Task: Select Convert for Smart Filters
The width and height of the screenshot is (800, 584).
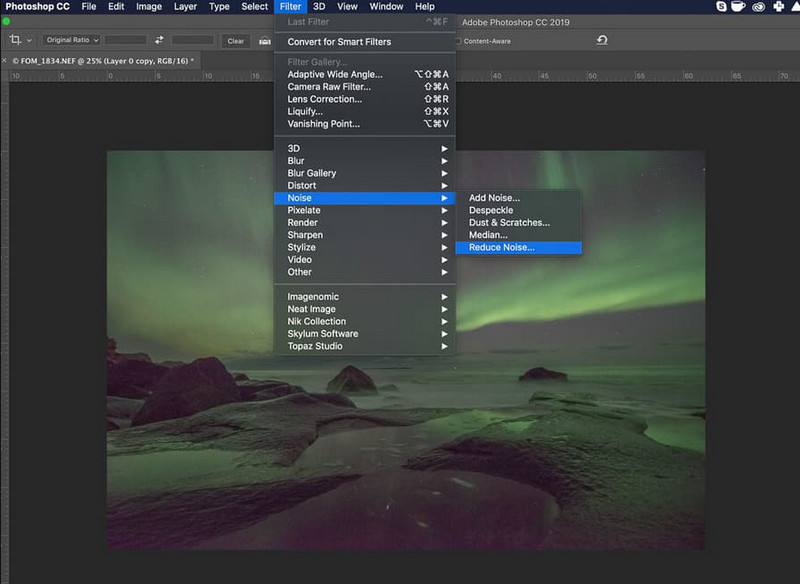Action: (x=339, y=42)
